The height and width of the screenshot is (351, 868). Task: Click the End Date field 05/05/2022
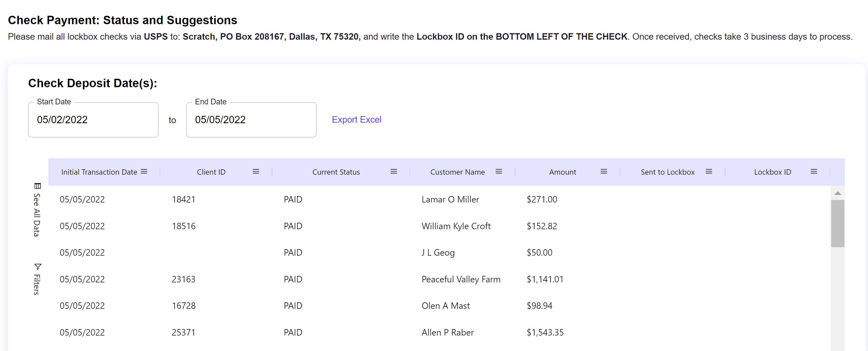point(251,120)
